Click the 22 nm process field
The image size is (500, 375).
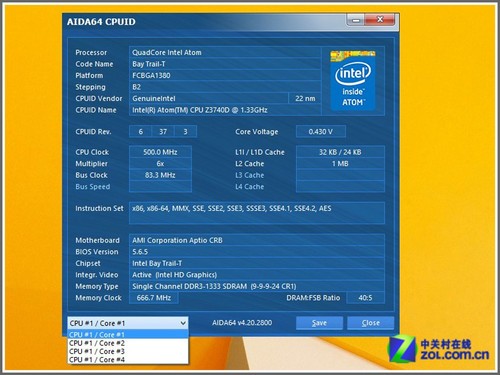coord(305,98)
